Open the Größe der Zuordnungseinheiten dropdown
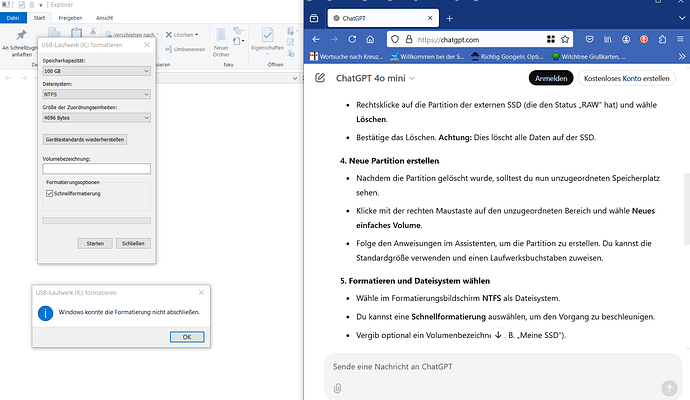The height and width of the screenshot is (400, 690). click(96, 117)
